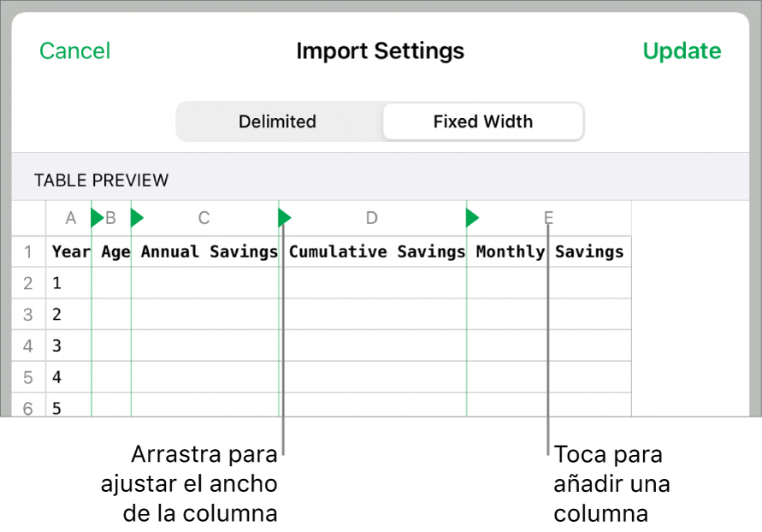Viewport: 762px width, 532px height.
Task: Tap the green marker left of Annual Savings
Action: pyautogui.click(x=137, y=218)
